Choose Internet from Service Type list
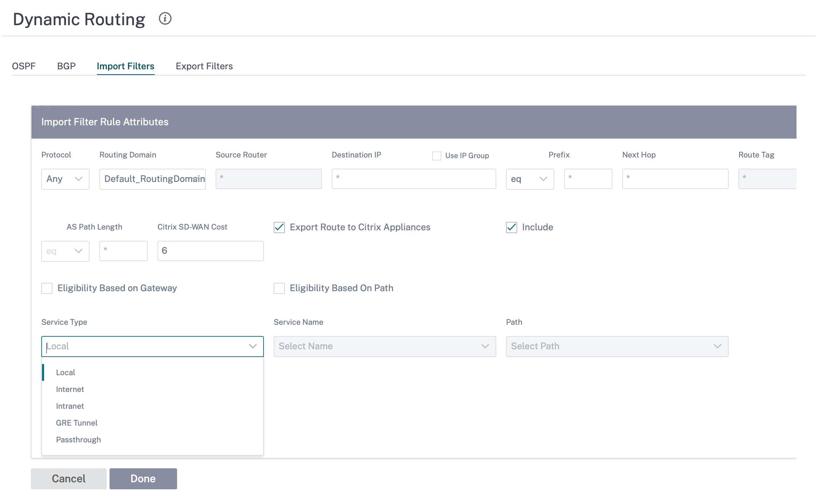This screenshot has width=821, height=504. [x=153, y=389]
